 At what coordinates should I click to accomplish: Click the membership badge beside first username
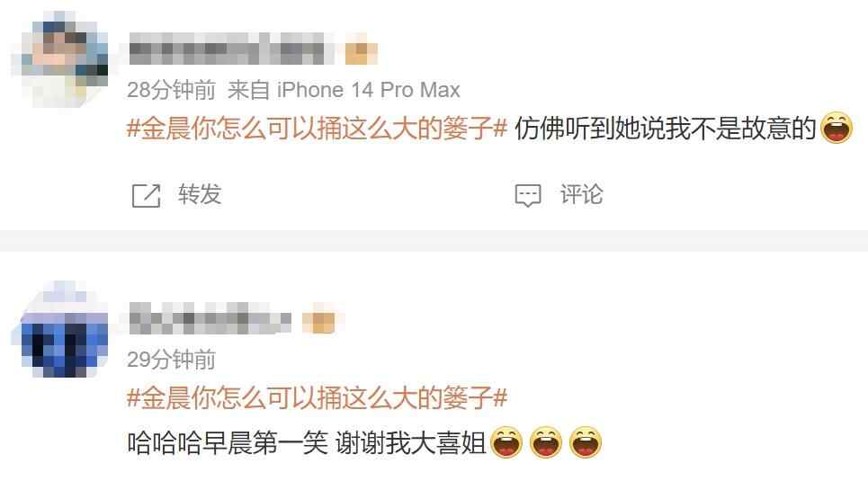tap(361, 50)
